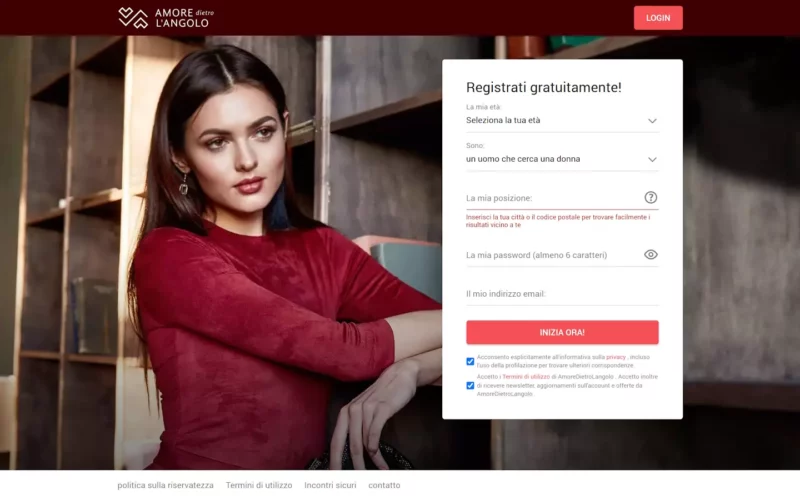Screen dimensions: 800x500
Task: Focus the 'La mia password' input field
Action: pos(554,255)
